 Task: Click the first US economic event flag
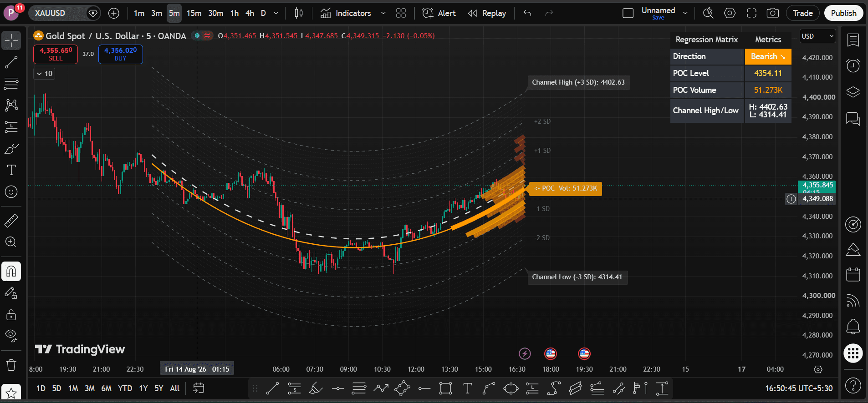tap(551, 353)
